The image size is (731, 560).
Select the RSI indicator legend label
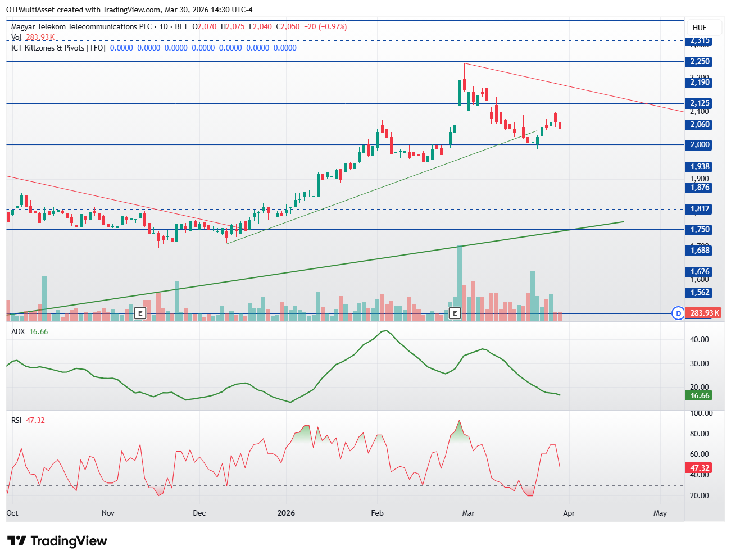16,420
